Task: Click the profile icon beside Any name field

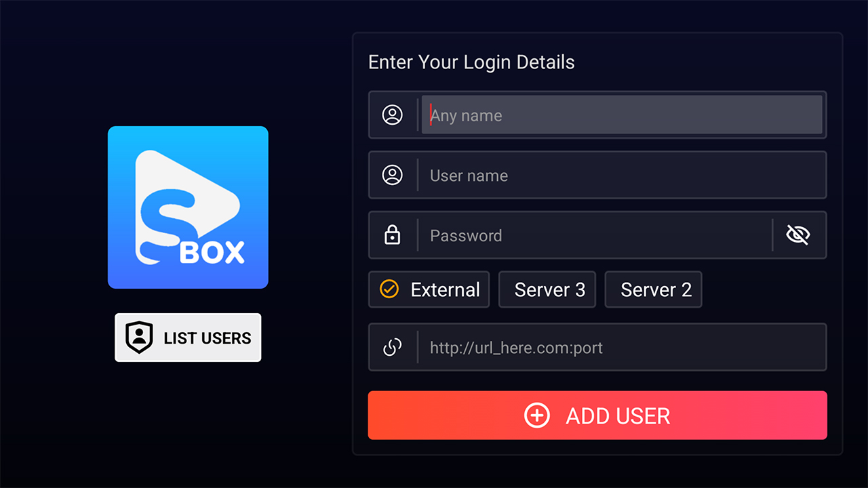Action: pos(392,115)
